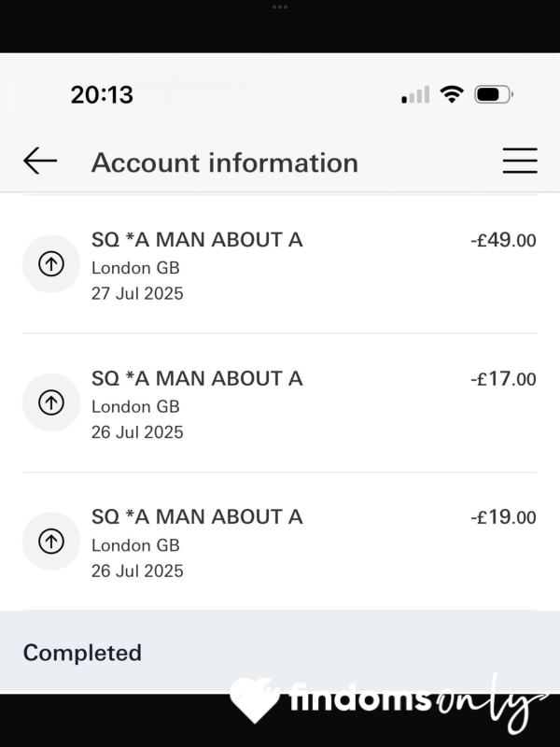Select the -£19.00 amount
560x747 pixels.
503,517
